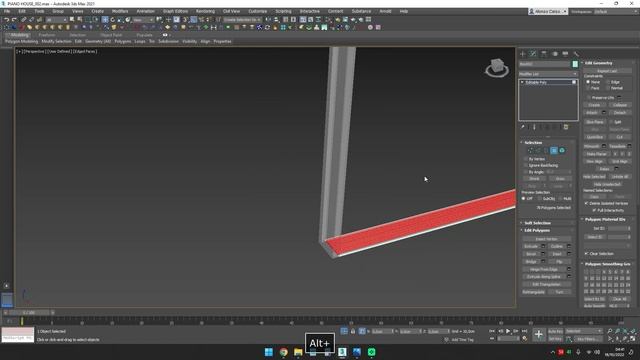Collapse Polygon Smoothing Groups rollout
The width and height of the screenshot is (640, 360).
608,264
